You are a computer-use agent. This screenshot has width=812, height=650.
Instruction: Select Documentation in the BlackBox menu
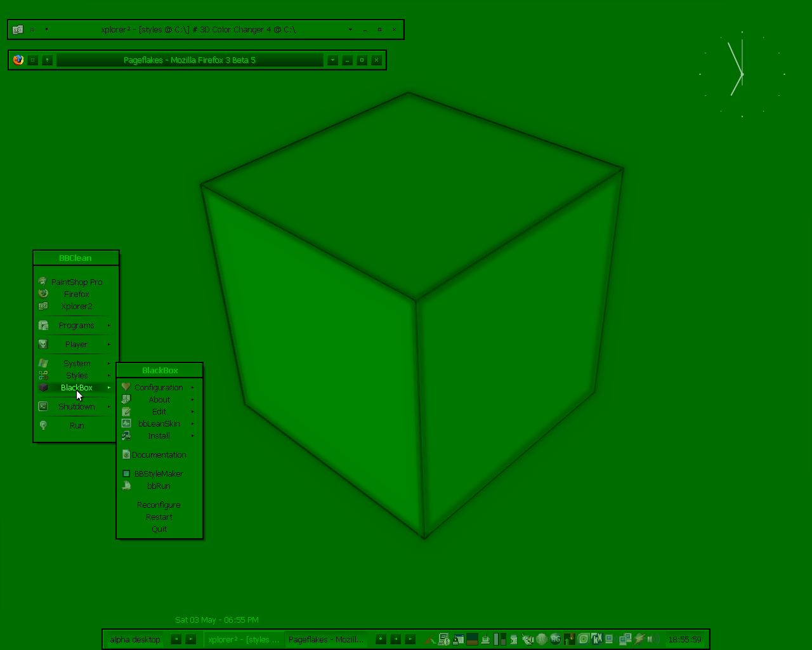159,454
